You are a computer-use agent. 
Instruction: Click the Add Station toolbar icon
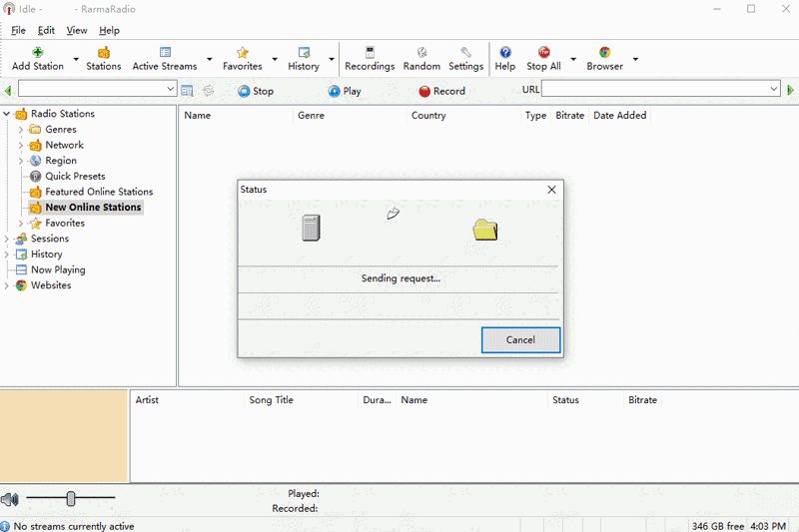coord(37,53)
